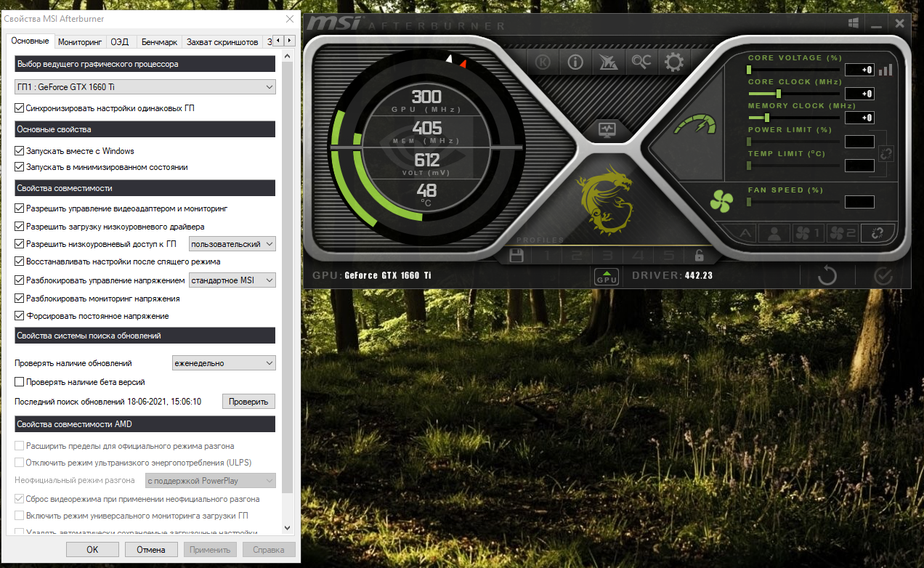Screen dimensions: 924x568
Task: Switch to the 'Бенчмарк' tab
Action: point(159,42)
